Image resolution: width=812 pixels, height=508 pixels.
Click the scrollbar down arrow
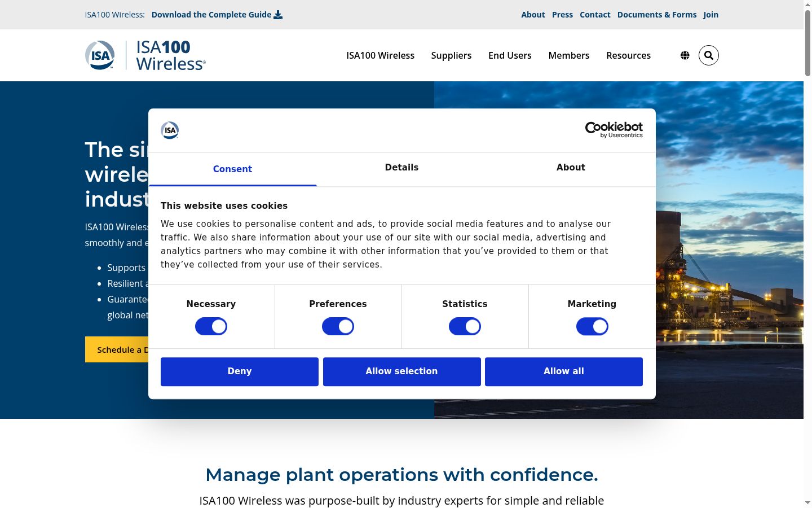pos(807,502)
